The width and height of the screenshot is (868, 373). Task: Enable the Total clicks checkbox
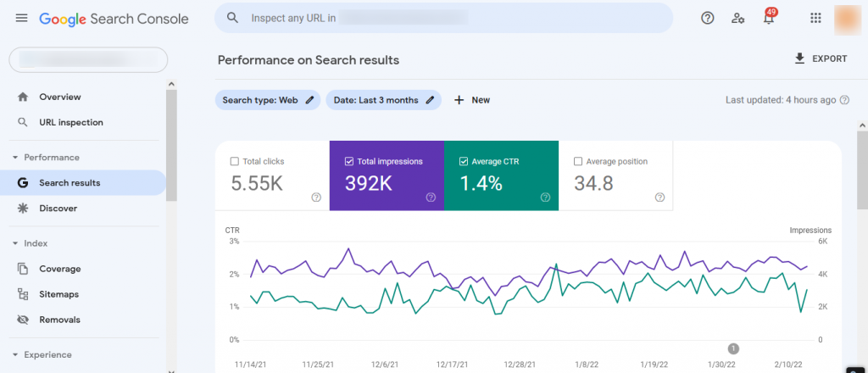pos(234,162)
